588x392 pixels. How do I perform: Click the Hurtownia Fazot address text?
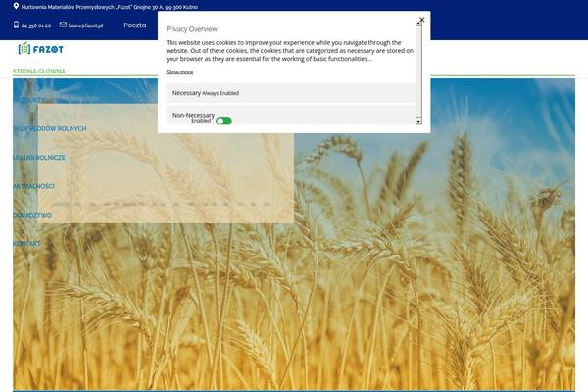pos(110,7)
